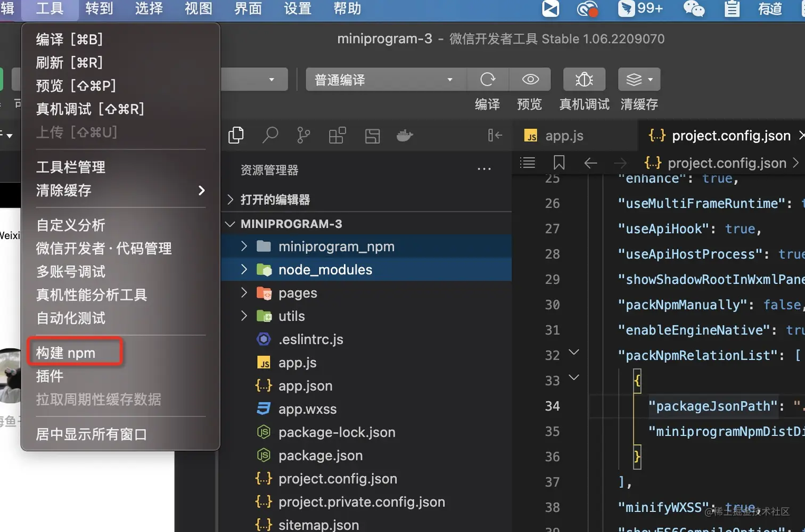Open the 视图 menu
The height and width of the screenshot is (532, 805).
coord(198,9)
